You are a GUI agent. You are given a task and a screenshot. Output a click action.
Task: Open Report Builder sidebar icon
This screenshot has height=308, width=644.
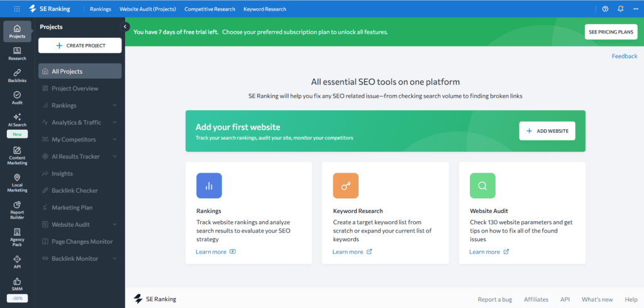coord(17,208)
